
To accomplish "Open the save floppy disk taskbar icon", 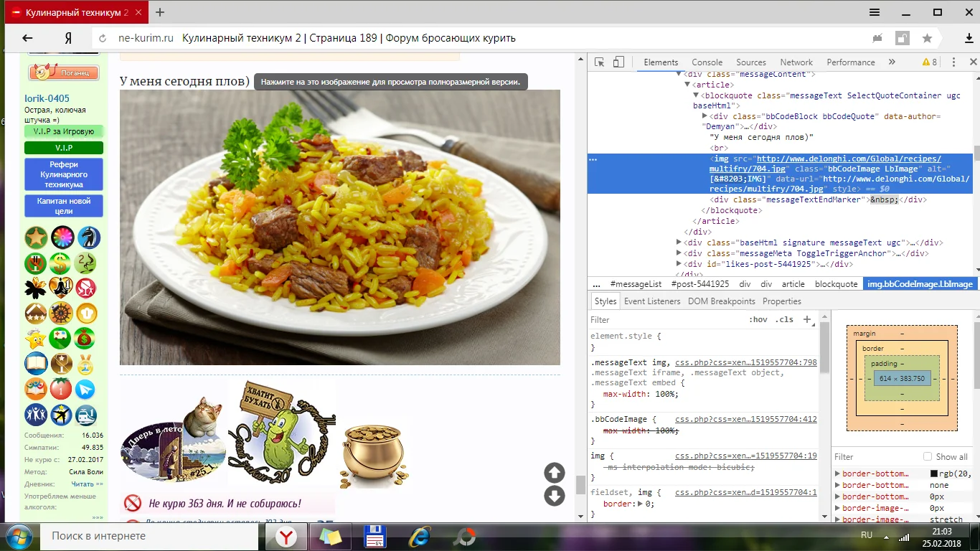I will 375,536.
